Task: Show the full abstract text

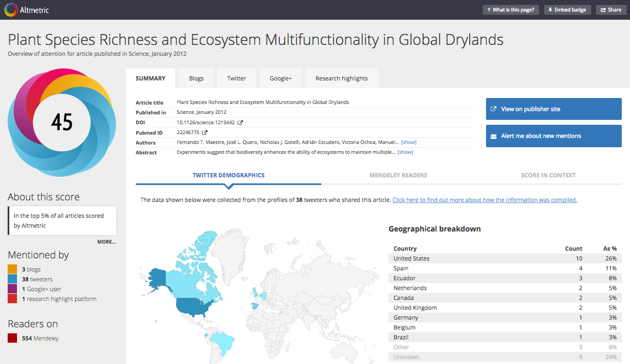Action: click(x=405, y=152)
